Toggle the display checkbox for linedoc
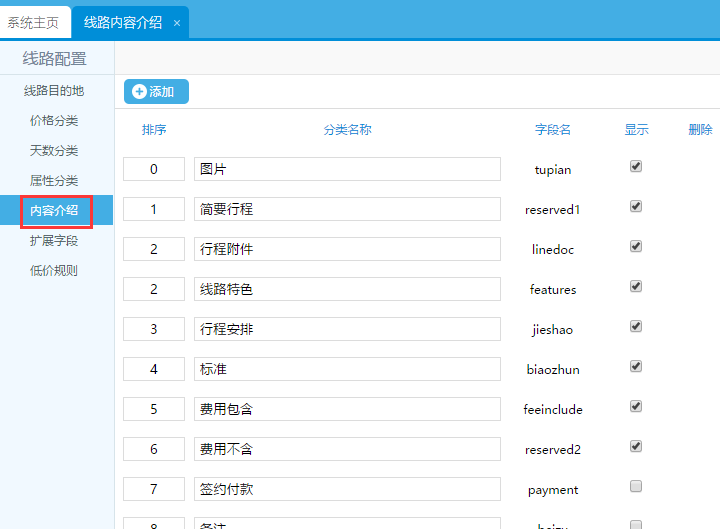720x529 pixels. point(636,247)
